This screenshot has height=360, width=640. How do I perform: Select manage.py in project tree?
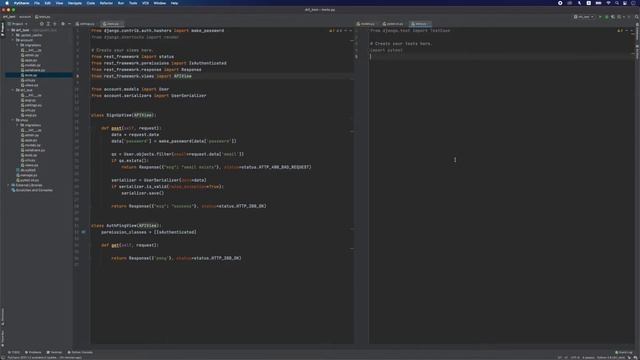coord(28,175)
